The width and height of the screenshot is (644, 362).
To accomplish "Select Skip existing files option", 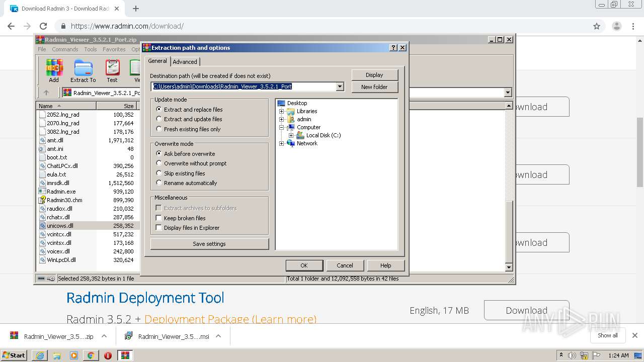I will pyautogui.click(x=180, y=173).
